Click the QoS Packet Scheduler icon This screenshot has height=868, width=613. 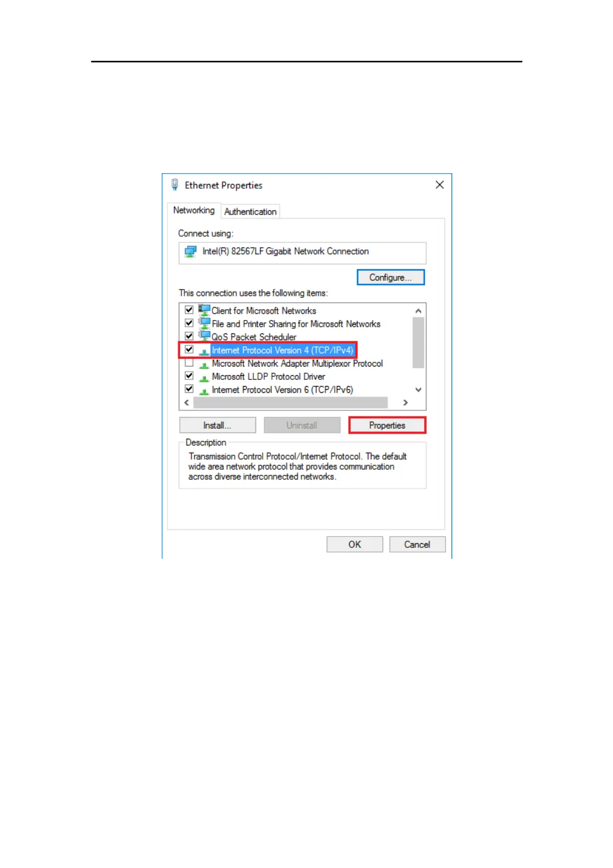(x=205, y=336)
